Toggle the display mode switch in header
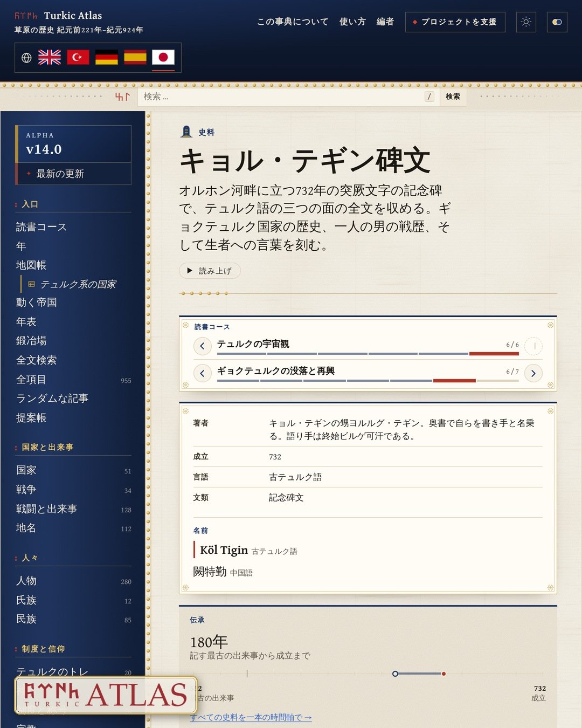This screenshot has height=728, width=582. pyautogui.click(x=557, y=22)
